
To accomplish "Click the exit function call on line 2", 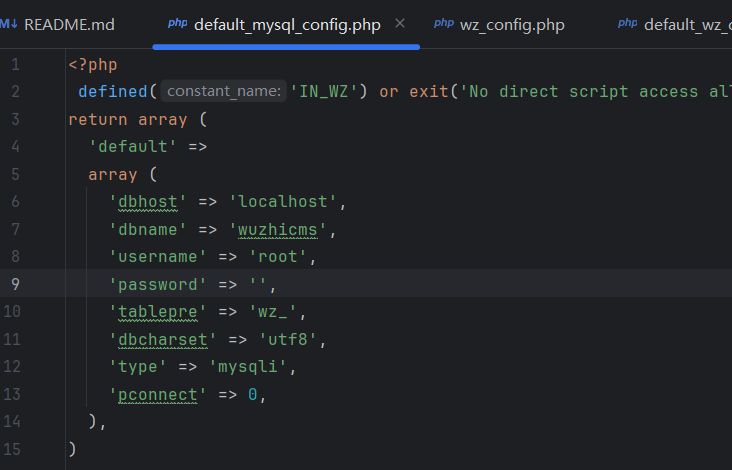I will click(x=428, y=92).
